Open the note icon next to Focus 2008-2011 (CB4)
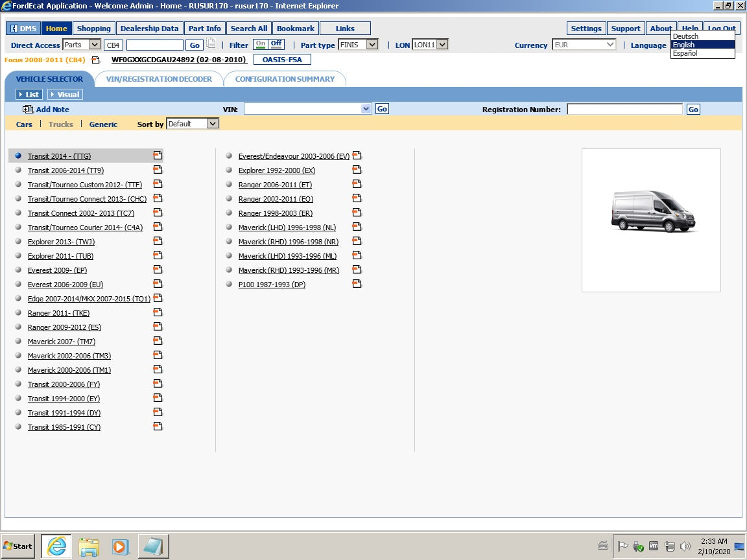This screenshot has height=560, width=747. pyautogui.click(x=95, y=58)
